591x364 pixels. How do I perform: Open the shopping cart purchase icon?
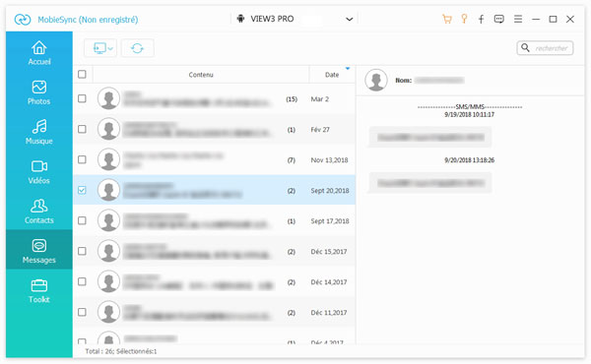[x=447, y=19]
